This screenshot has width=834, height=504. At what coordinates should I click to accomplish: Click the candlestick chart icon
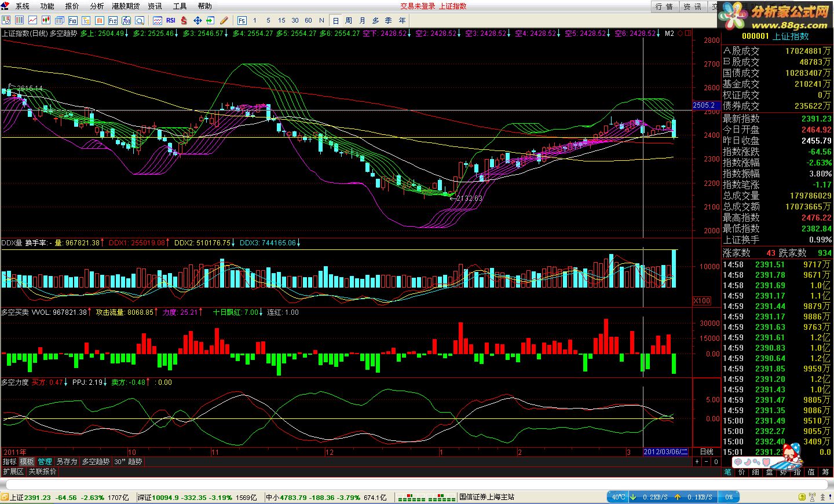pos(46,20)
